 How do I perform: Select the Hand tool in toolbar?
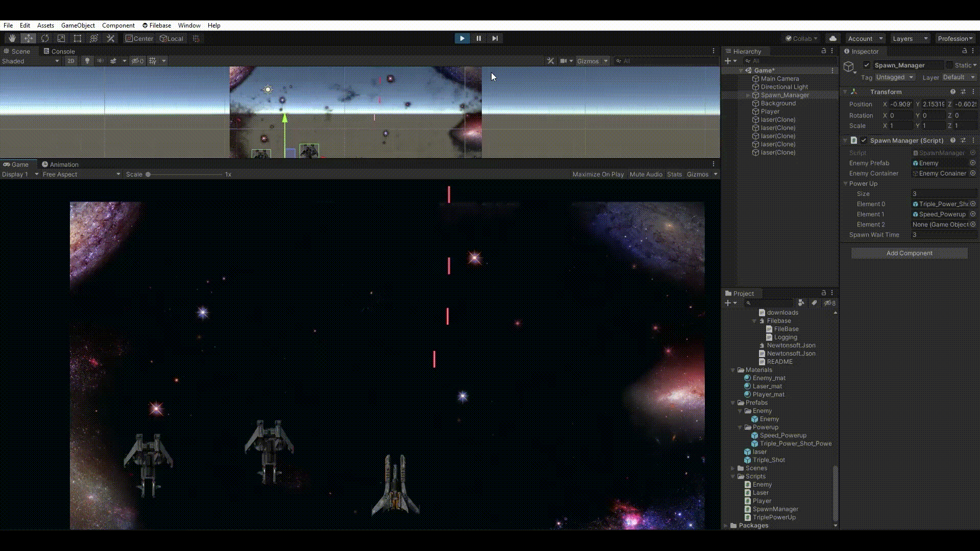click(12, 38)
